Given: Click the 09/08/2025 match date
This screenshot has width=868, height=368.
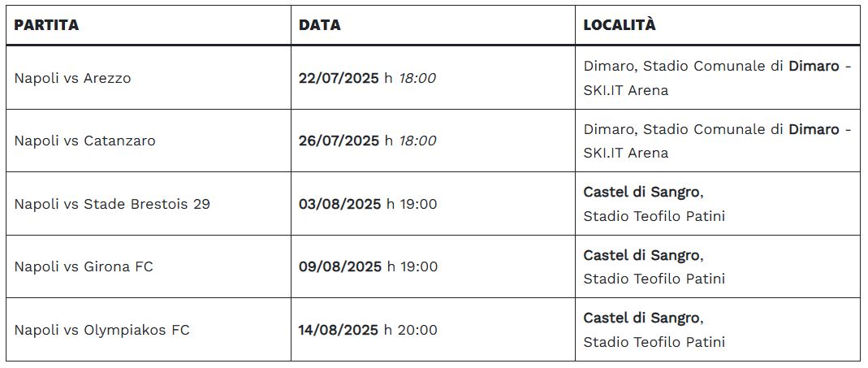Looking at the screenshot, I should 339,266.
